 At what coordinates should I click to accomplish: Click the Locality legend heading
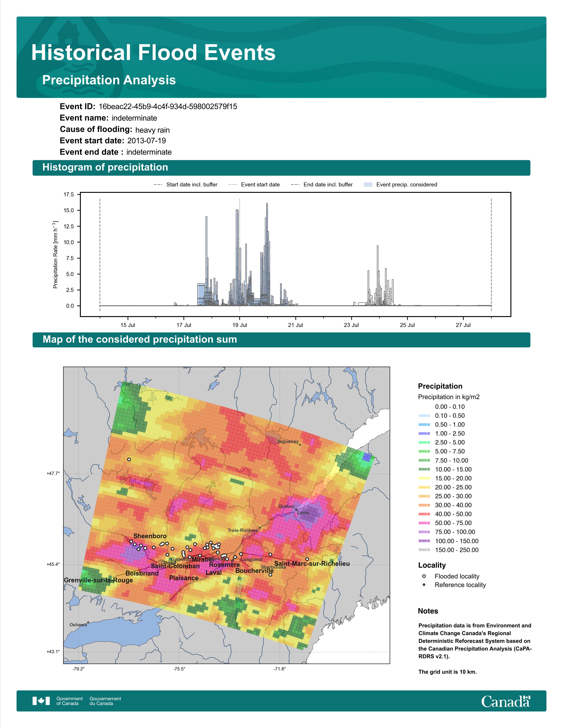pos(432,565)
